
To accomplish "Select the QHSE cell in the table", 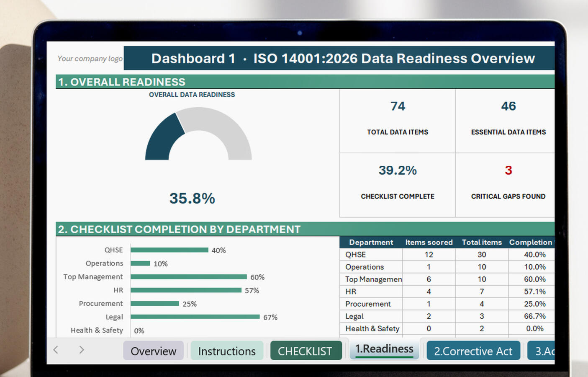I will tap(371, 255).
